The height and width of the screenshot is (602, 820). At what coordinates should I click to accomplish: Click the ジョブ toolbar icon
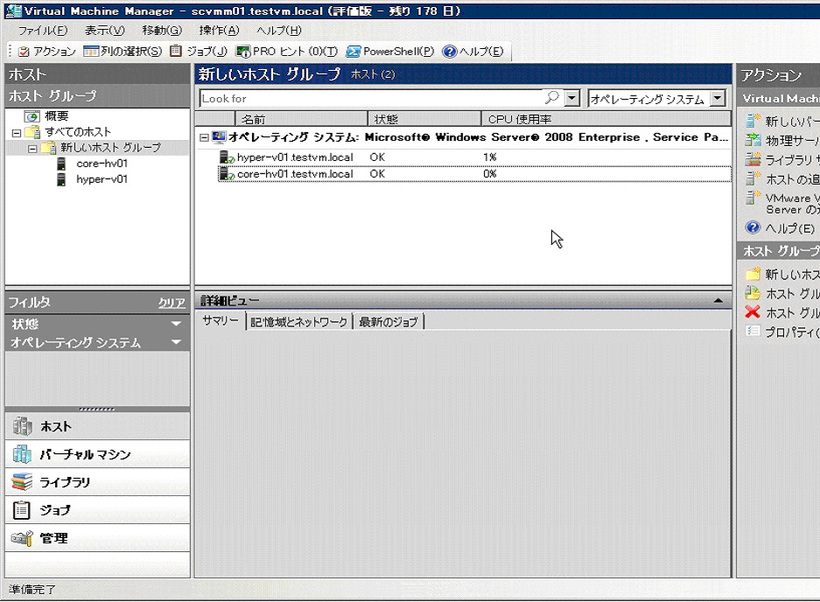[177, 51]
